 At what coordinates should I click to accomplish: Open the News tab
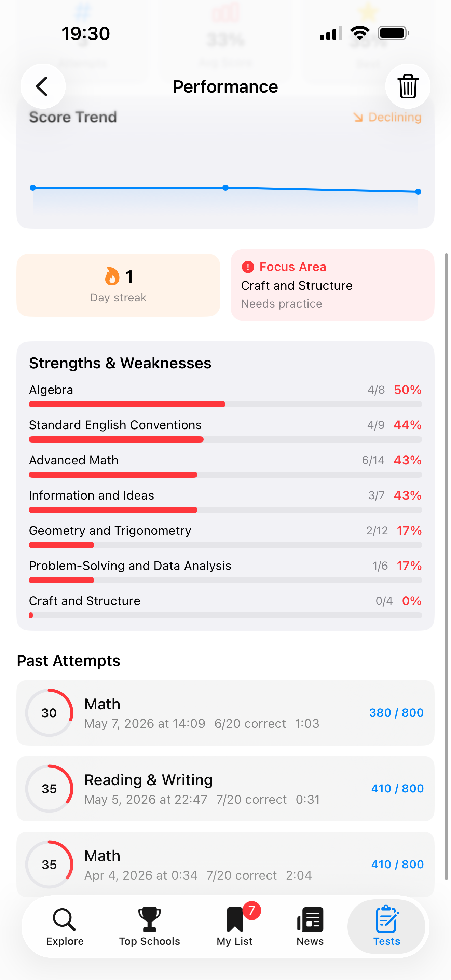point(310,927)
